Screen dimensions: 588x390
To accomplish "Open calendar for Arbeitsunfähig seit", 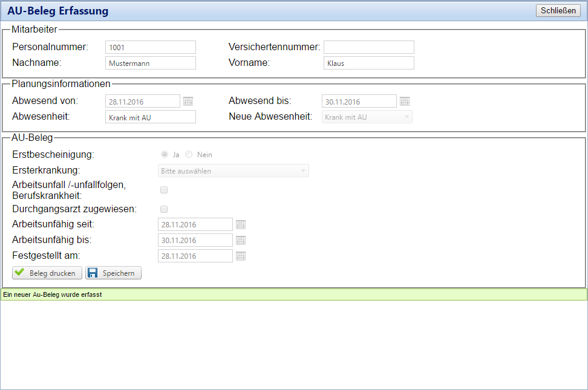I will [x=241, y=224].
